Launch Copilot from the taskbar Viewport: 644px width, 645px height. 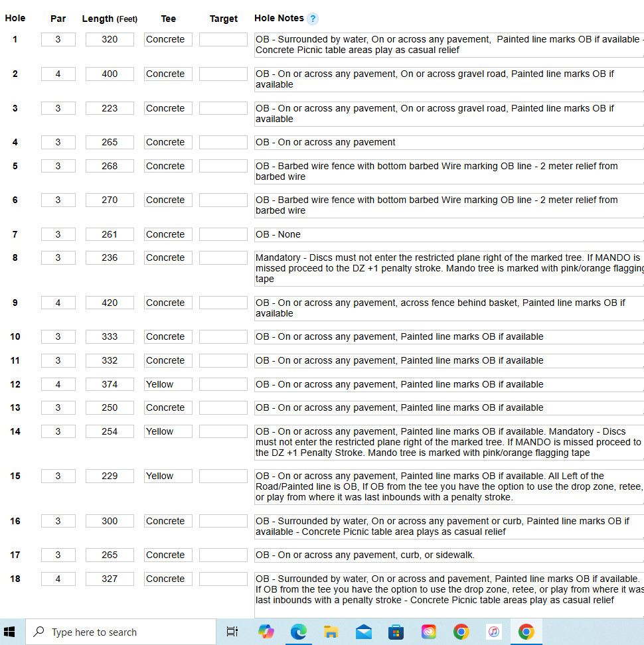266,632
